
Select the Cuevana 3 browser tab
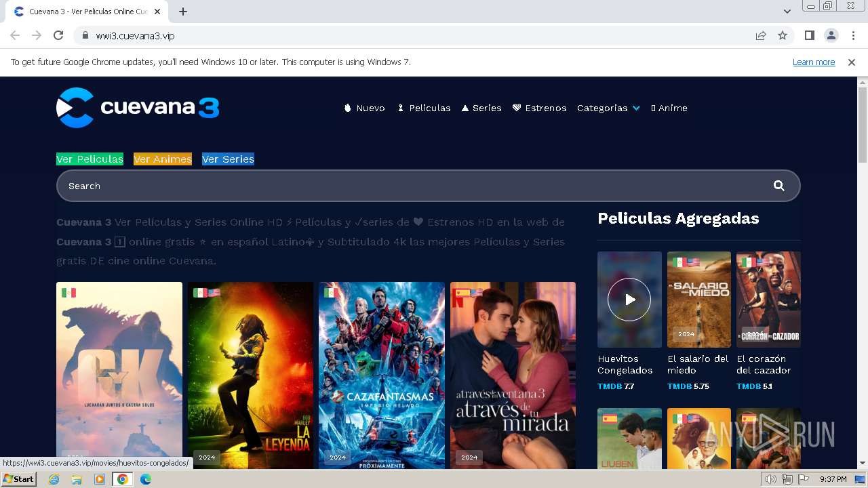(87, 12)
